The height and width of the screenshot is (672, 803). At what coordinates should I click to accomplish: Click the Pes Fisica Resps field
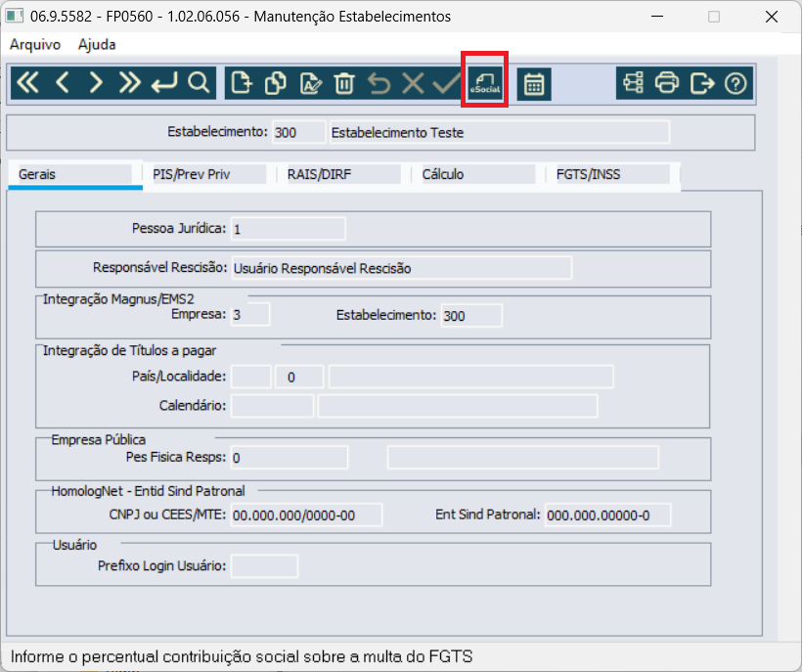(x=290, y=458)
